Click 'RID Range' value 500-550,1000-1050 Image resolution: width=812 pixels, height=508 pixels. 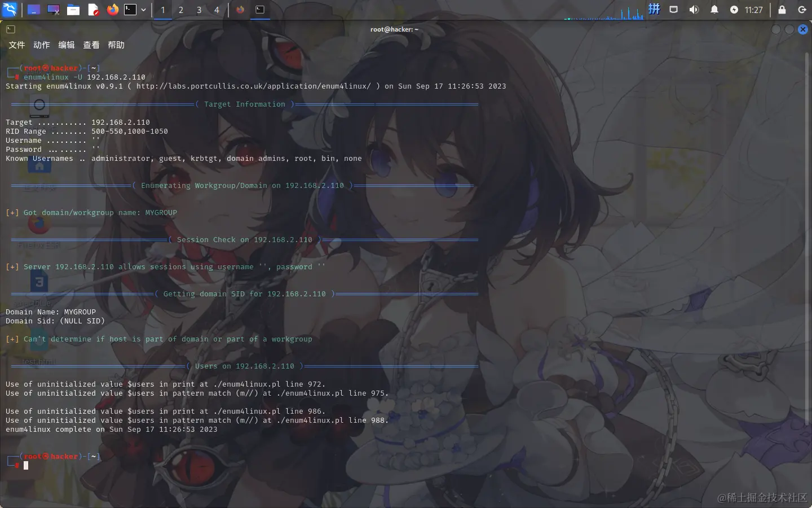(x=130, y=132)
